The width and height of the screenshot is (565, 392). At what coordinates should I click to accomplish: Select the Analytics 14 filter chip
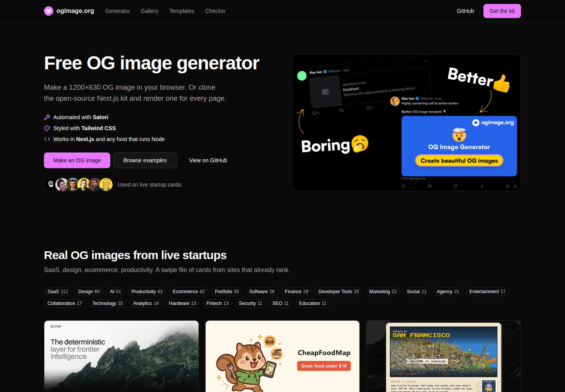click(146, 303)
